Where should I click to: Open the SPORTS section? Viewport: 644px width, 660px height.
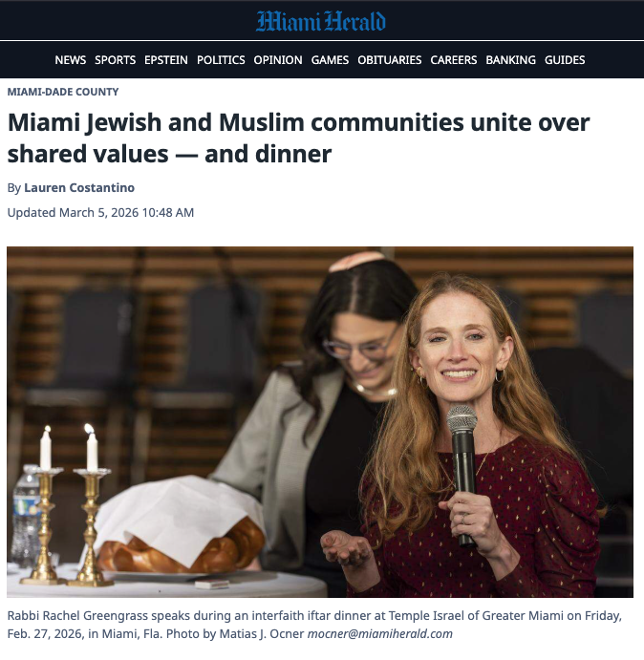point(115,60)
